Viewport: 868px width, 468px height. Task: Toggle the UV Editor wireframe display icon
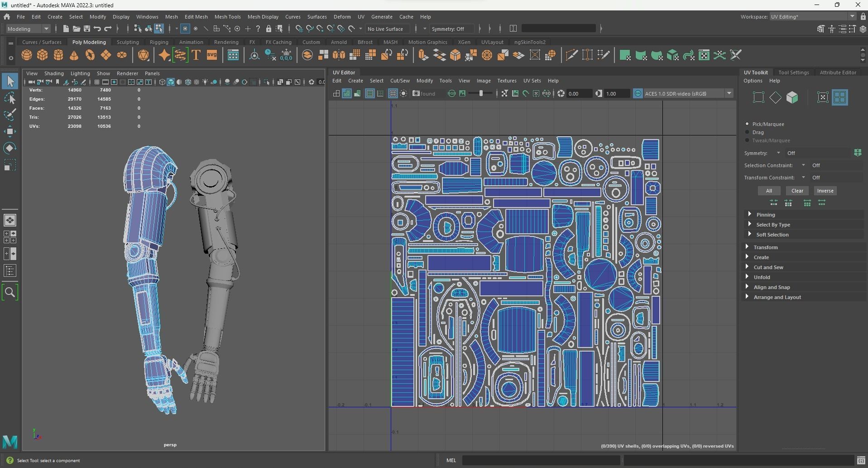pos(336,93)
